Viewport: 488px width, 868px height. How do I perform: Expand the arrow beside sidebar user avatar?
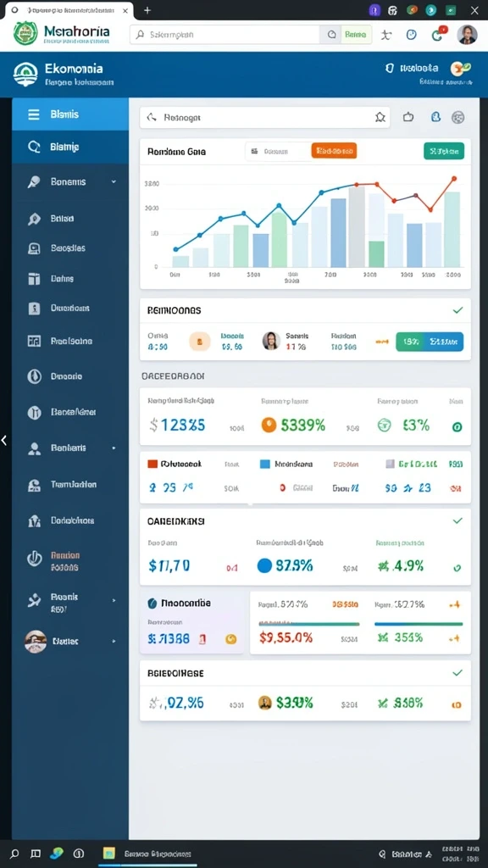114,642
